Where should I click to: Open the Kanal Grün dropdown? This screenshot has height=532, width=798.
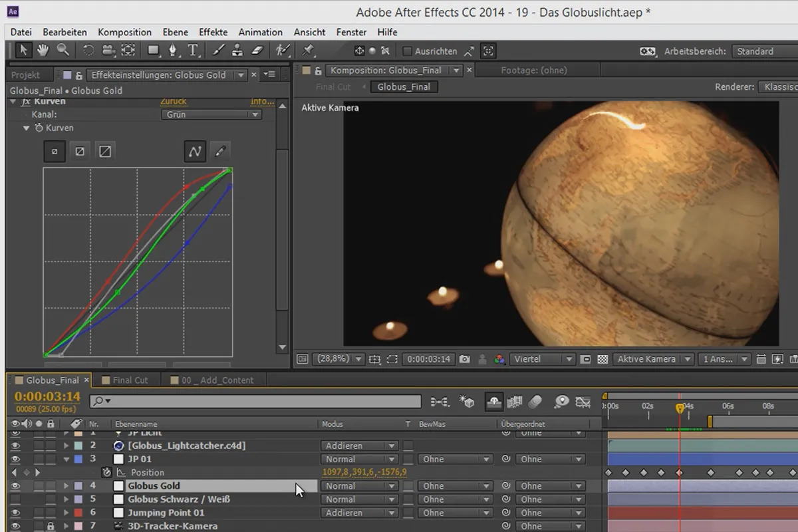211,114
